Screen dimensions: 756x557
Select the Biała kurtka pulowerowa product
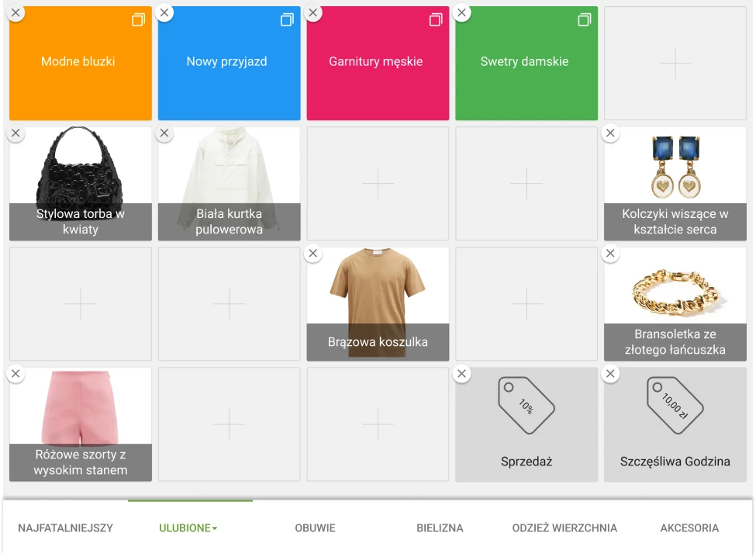point(229,183)
